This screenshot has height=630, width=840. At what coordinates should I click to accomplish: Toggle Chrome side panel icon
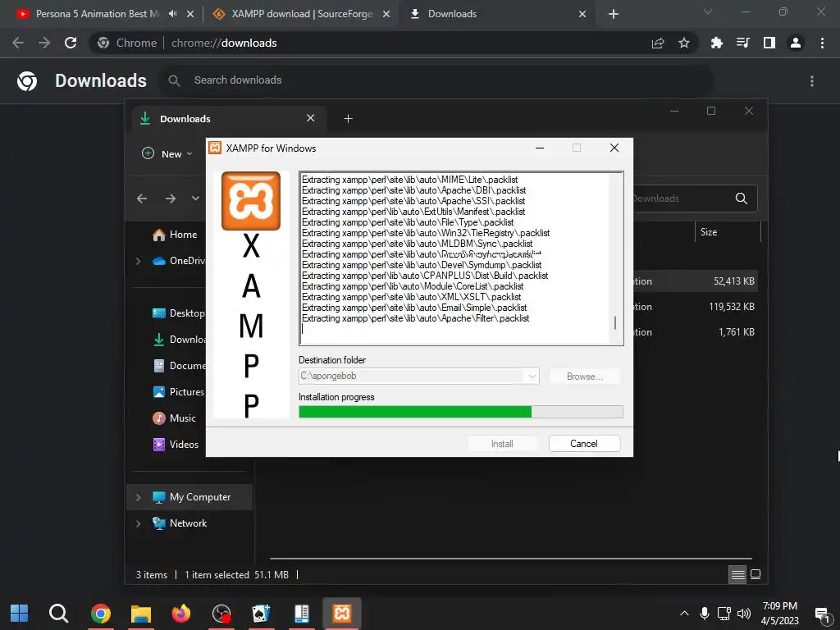(x=769, y=43)
